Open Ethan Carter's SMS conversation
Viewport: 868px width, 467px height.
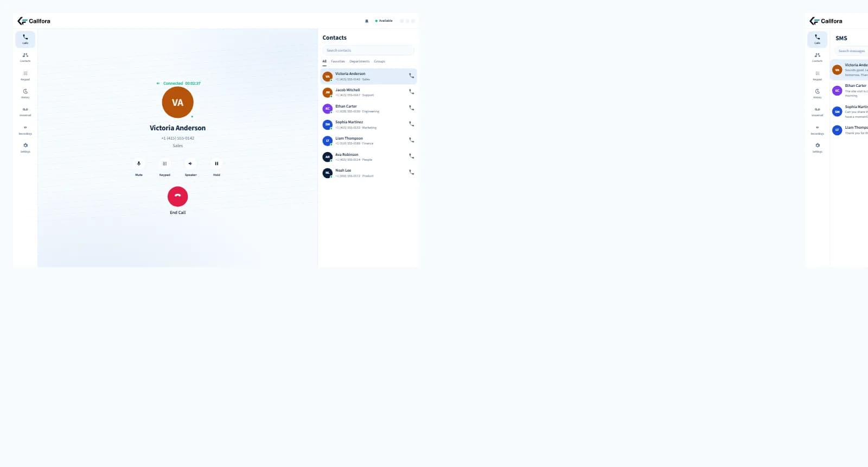[850, 91]
